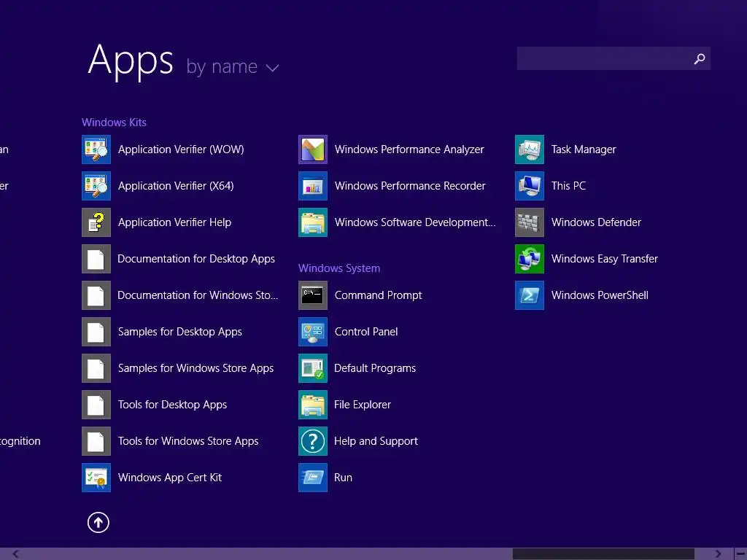Launch Task Manager icon
This screenshot has height=560, width=747.
tap(530, 149)
